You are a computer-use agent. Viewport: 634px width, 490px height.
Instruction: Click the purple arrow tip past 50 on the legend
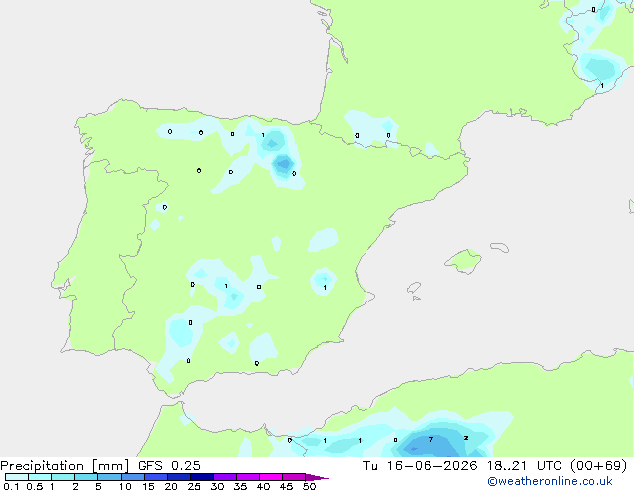[x=317, y=477]
